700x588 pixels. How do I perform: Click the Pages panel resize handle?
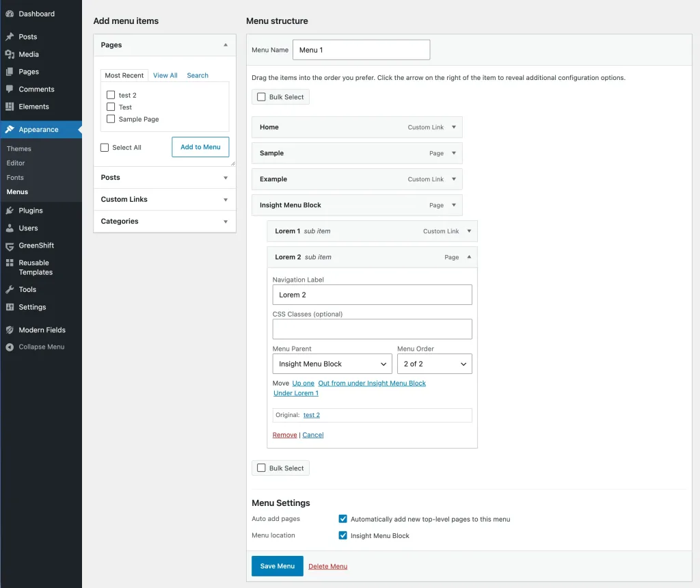coord(232,163)
